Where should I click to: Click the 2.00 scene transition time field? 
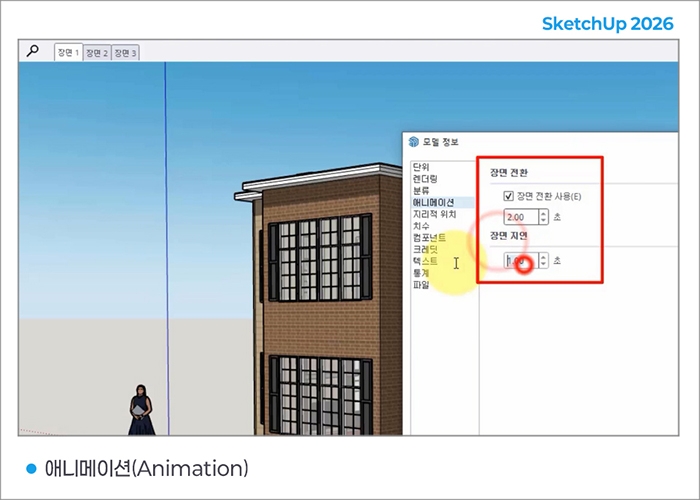(x=521, y=217)
